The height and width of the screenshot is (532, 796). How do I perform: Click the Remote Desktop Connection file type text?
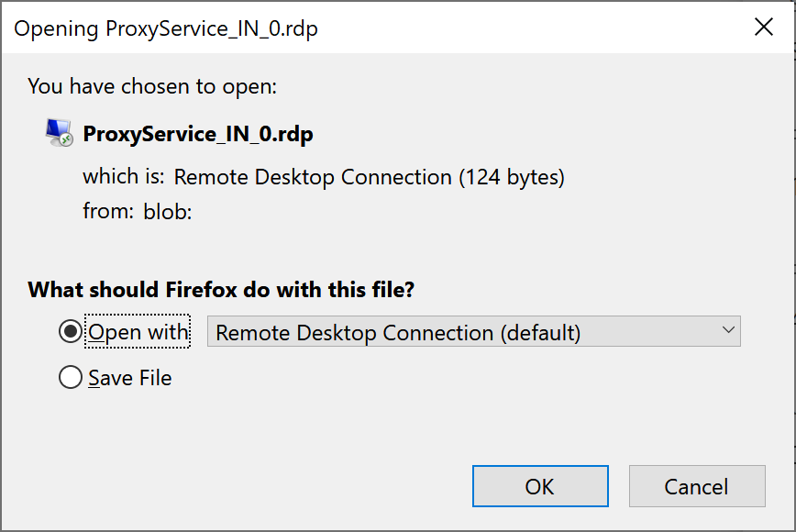click(x=313, y=177)
